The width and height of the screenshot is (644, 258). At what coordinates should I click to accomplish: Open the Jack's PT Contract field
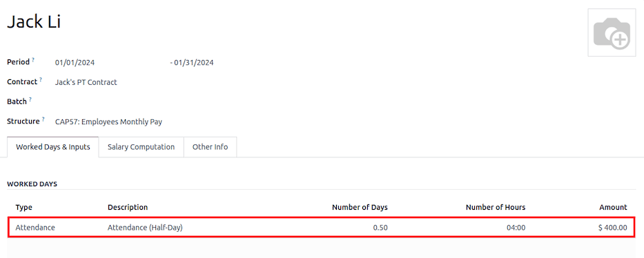[x=86, y=82]
